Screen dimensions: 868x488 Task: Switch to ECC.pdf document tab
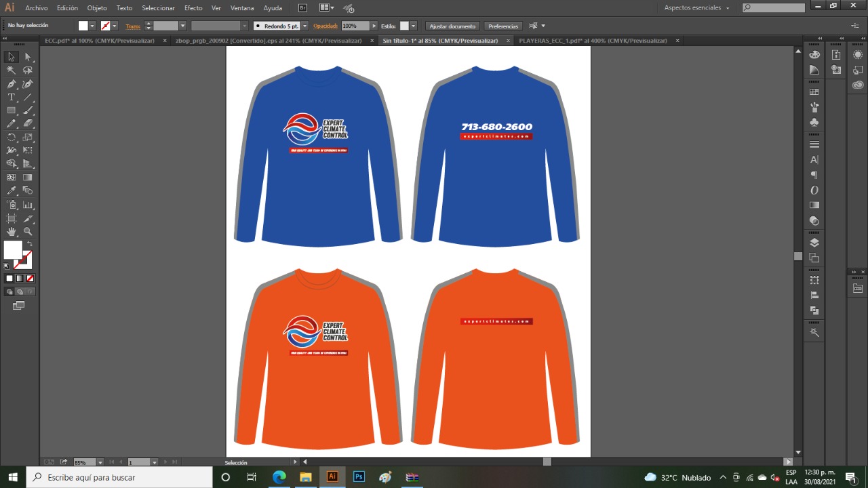pos(100,41)
